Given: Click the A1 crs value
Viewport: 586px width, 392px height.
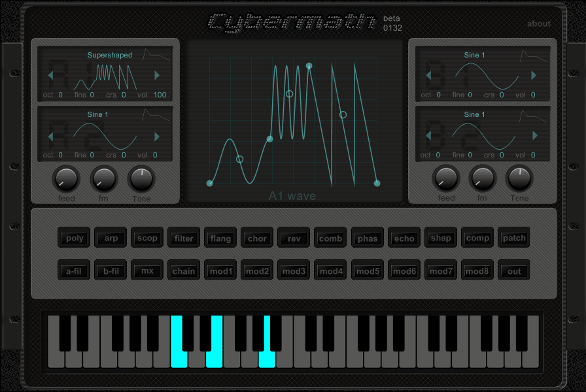Looking at the screenshot, I should (124, 95).
